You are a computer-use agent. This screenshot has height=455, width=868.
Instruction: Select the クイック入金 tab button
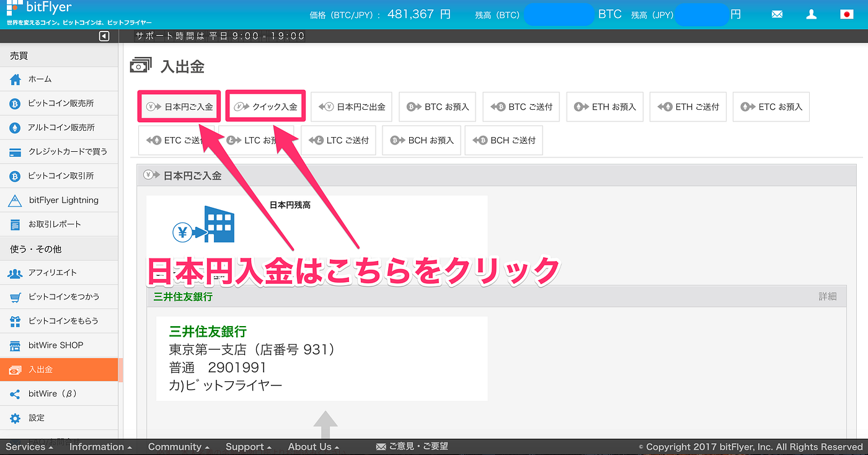click(x=265, y=107)
